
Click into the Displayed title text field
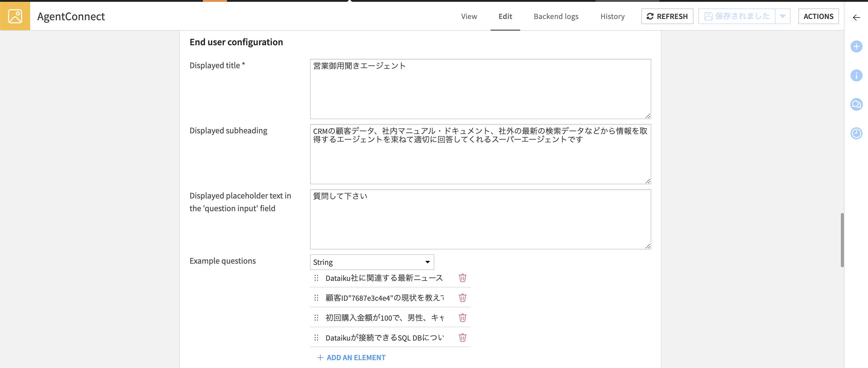tap(480, 89)
